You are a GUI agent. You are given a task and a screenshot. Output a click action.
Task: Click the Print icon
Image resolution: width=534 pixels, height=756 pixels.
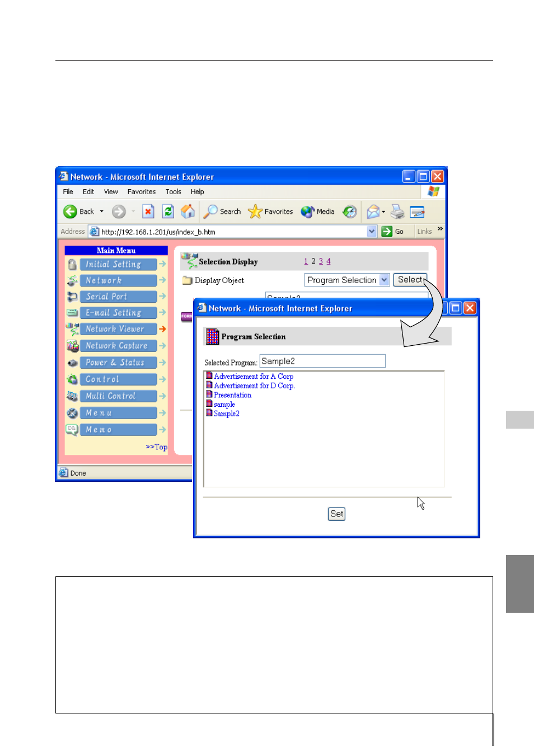pos(397,212)
